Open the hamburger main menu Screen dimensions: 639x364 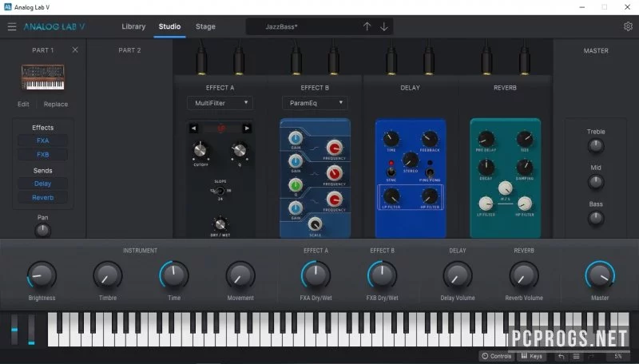(x=12, y=27)
